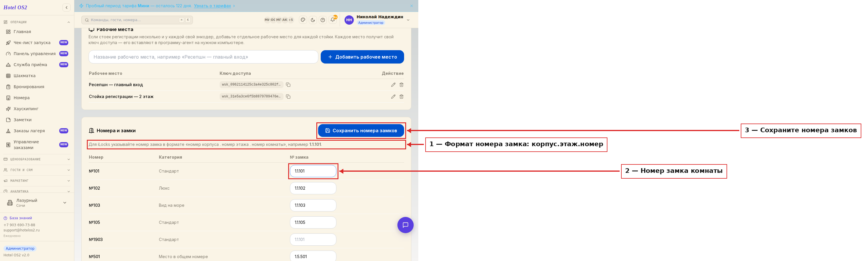The width and height of the screenshot is (868, 261).
Task: Click the access key wsk_0962114125c3a4e325c802f…
Action: click(x=251, y=85)
